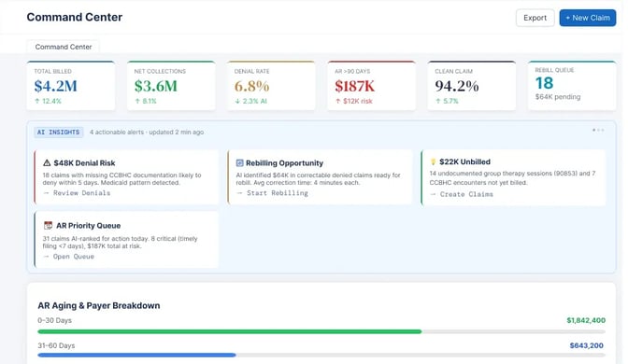This screenshot has height=364, width=628.
Task: Select the Clean Claim 94.2% value
Action: pyautogui.click(x=457, y=86)
